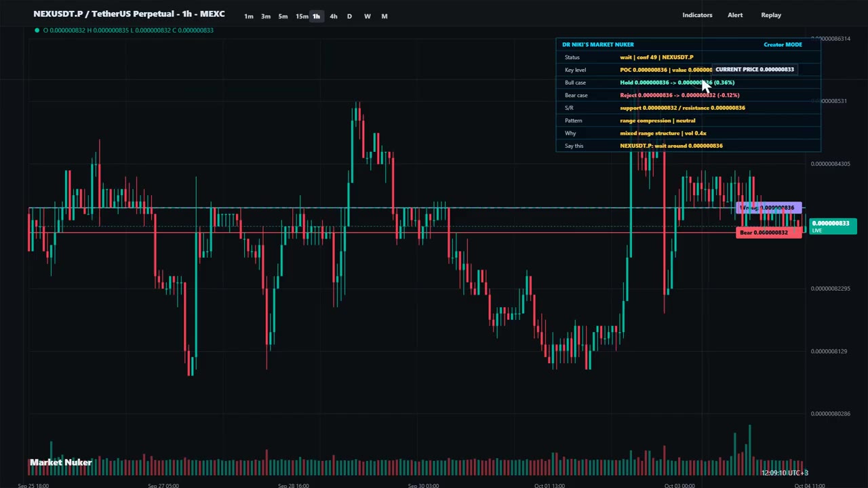This screenshot has width=868, height=488.
Task: Click the Why 'mixed range structure' text
Action: tap(663, 134)
